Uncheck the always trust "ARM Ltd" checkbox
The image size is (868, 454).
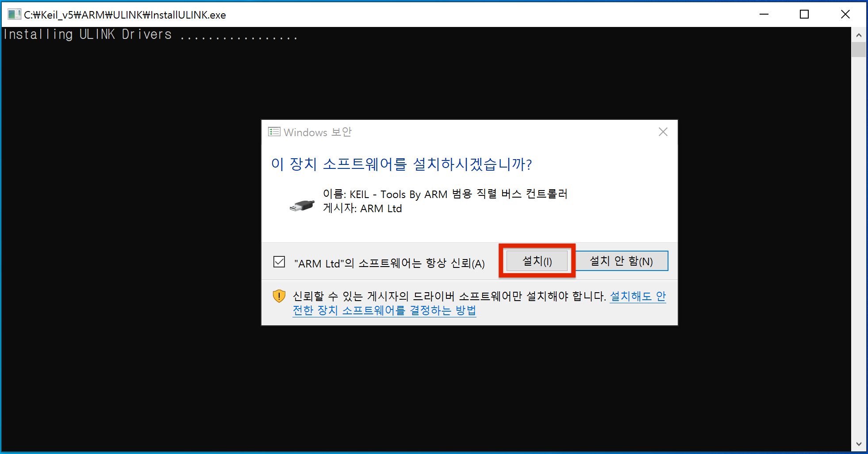[279, 262]
